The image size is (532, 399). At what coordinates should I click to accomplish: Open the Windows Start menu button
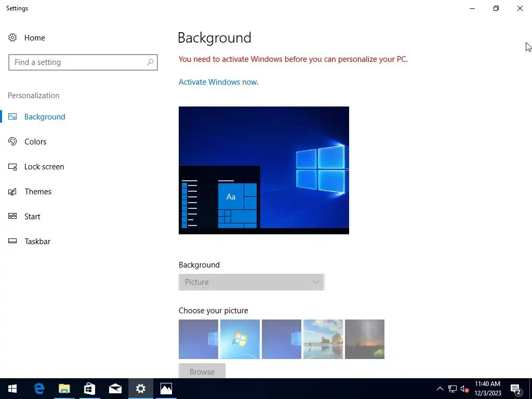coord(12,389)
